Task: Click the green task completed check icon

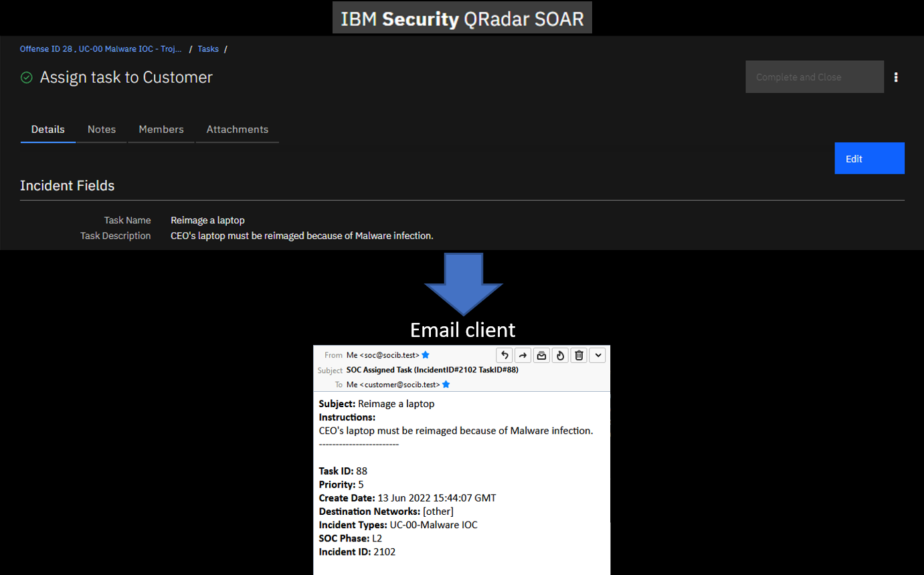Action: [26, 78]
